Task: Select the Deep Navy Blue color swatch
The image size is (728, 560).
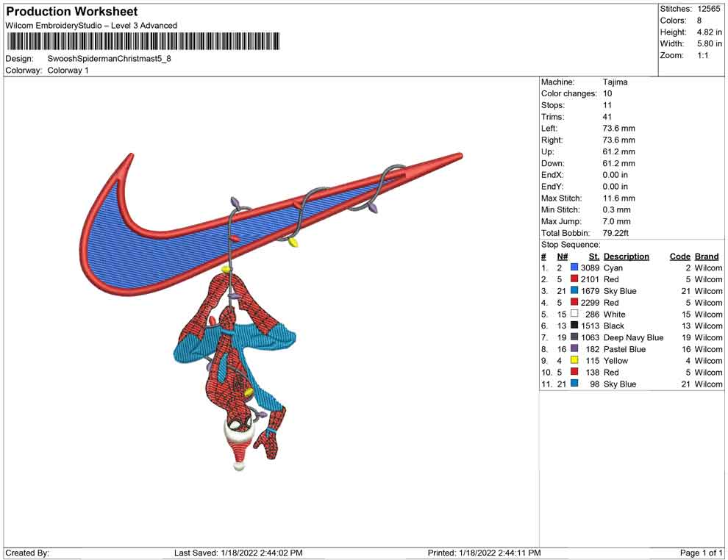Action: [574, 337]
